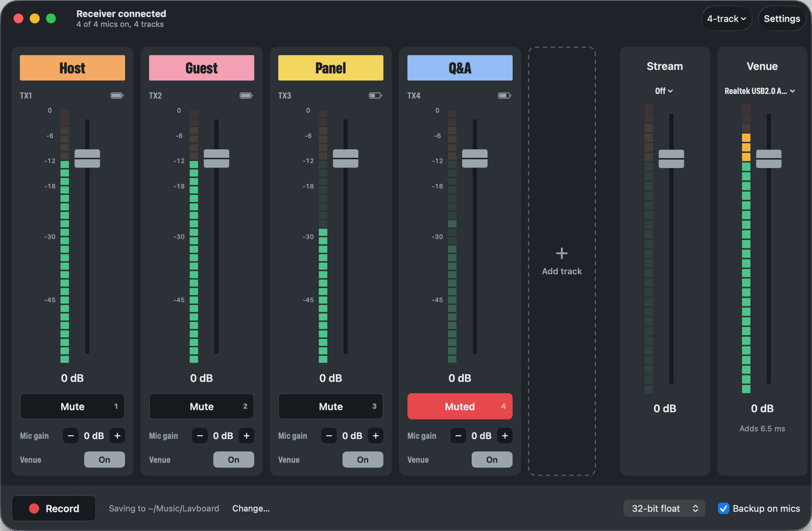Click the Panel track name label
Screen dimensions: 812x531
(331, 68)
